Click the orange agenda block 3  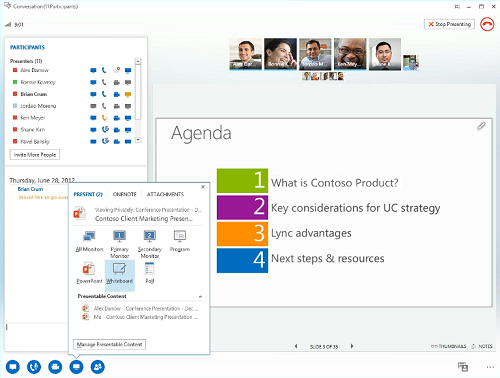click(x=242, y=234)
